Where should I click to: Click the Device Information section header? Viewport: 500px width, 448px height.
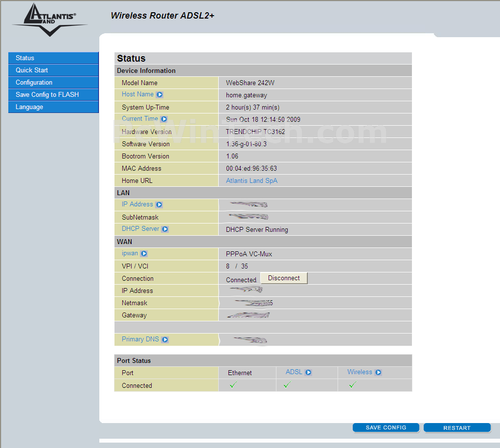pyautogui.click(x=263, y=70)
